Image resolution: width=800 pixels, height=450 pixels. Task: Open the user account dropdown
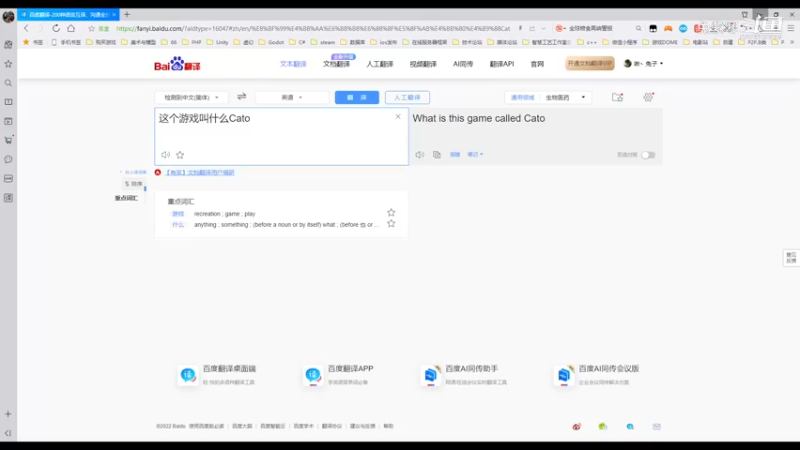(x=644, y=64)
